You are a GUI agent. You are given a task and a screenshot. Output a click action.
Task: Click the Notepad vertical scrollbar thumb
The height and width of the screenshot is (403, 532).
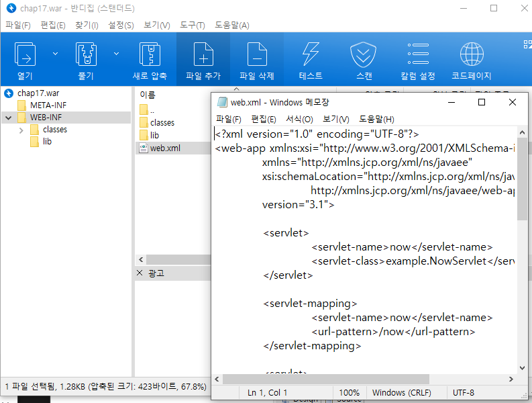[522, 179]
